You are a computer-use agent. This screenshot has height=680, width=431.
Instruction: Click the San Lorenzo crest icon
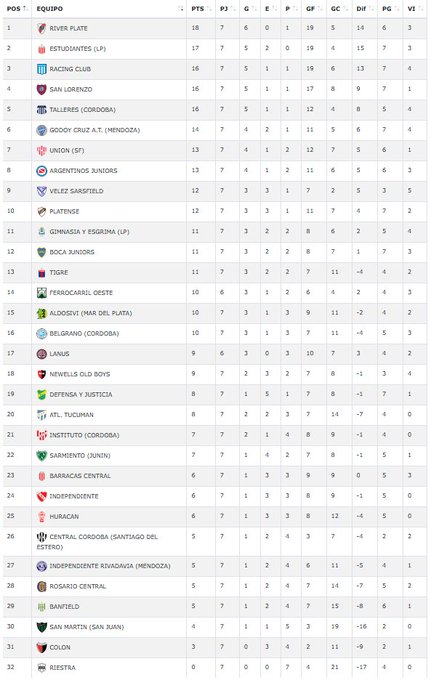point(42,89)
